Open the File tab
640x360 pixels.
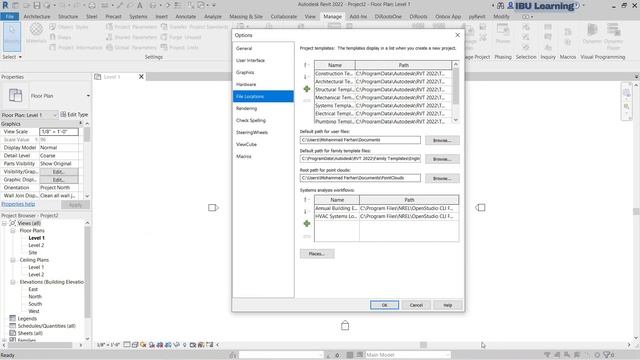tap(10, 17)
